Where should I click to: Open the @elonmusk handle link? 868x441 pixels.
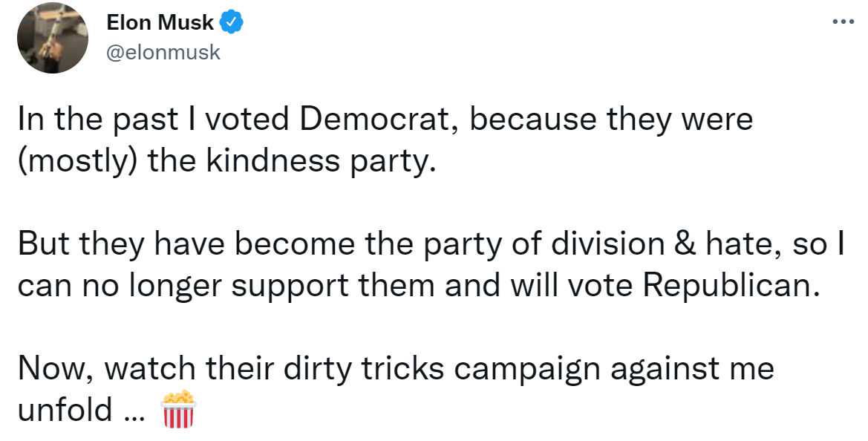point(163,53)
